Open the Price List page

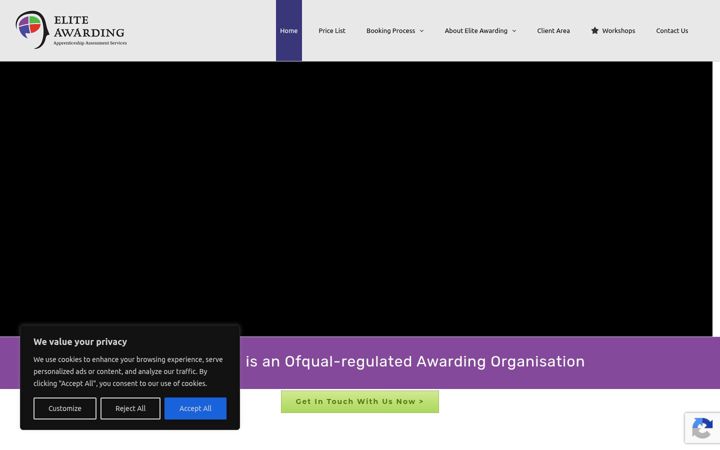pos(332,30)
